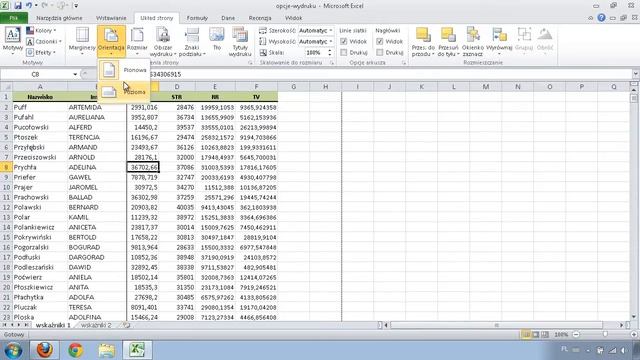Click the zoom slider handle
640x360 pixels.
(x=605, y=335)
